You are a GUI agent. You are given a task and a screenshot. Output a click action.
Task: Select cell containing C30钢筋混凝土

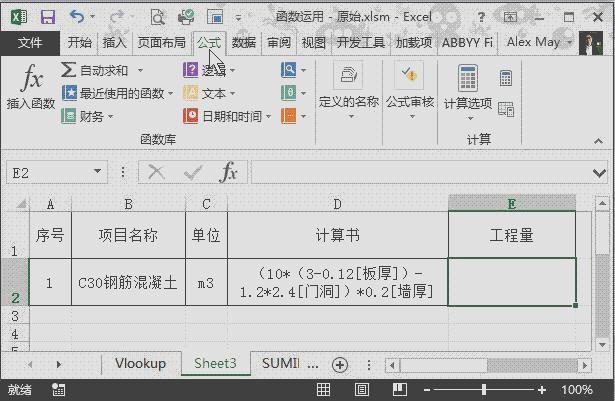pyautogui.click(x=128, y=282)
